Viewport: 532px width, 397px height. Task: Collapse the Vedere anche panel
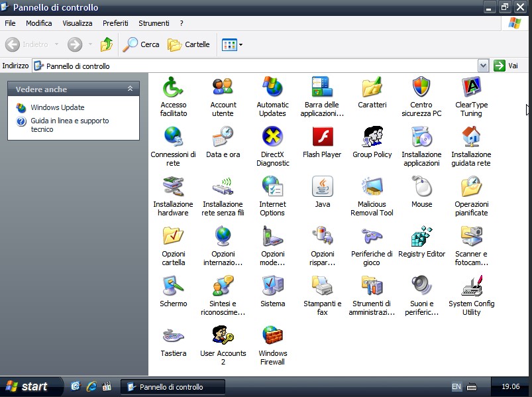click(130, 89)
